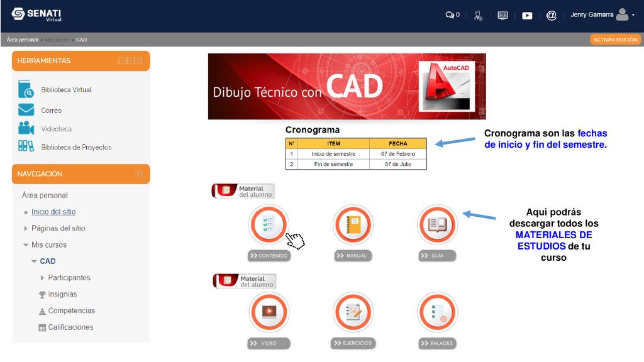644x362 pixels.
Task: Click the Biblioteca de Proyectos binders icon
Action: click(x=26, y=146)
